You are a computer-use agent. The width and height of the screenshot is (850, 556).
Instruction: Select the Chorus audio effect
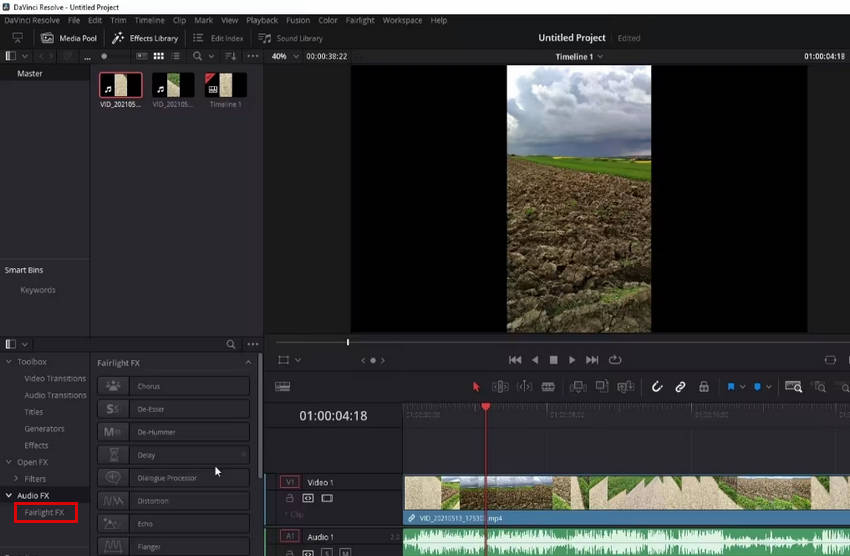(x=173, y=386)
